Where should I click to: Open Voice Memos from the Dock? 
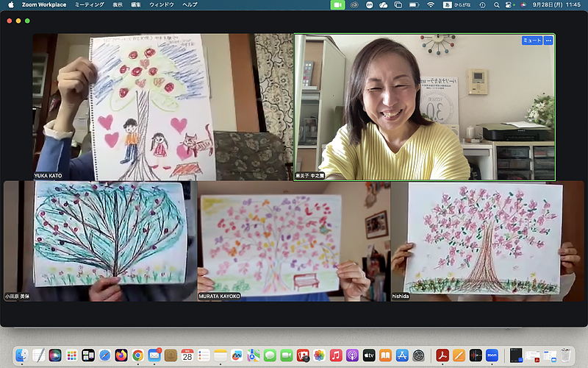click(476, 355)
